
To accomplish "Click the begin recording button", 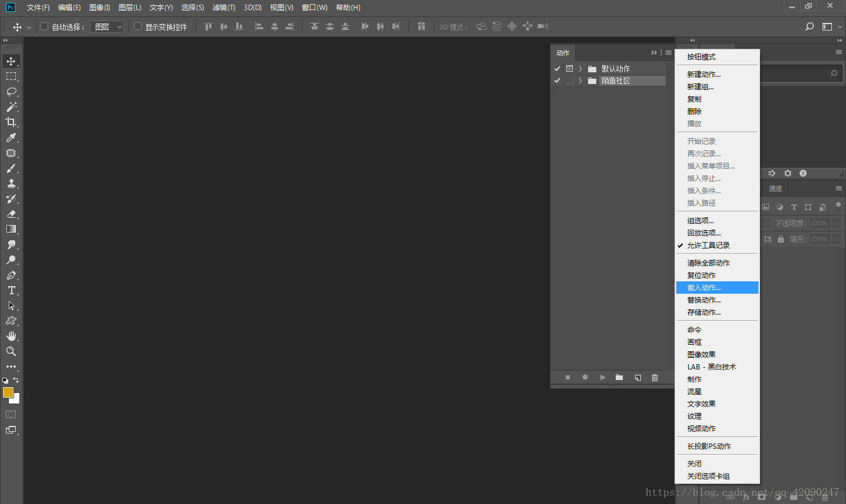I will (585, 378).
